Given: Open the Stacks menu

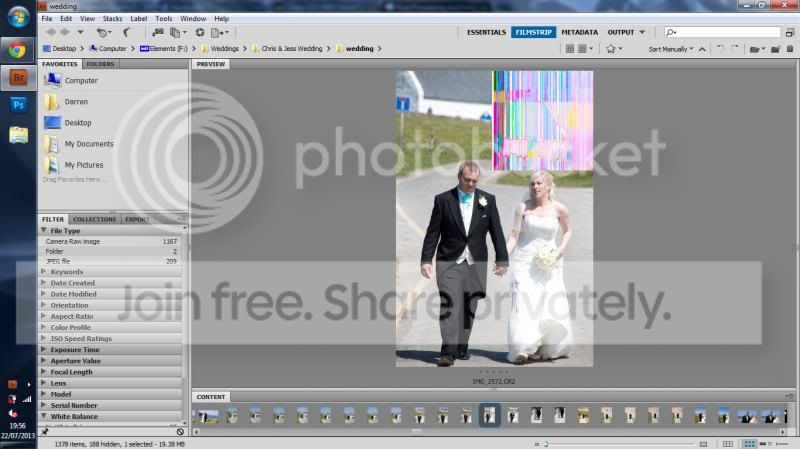Looking at the screenshot, I should coord(113,18).
